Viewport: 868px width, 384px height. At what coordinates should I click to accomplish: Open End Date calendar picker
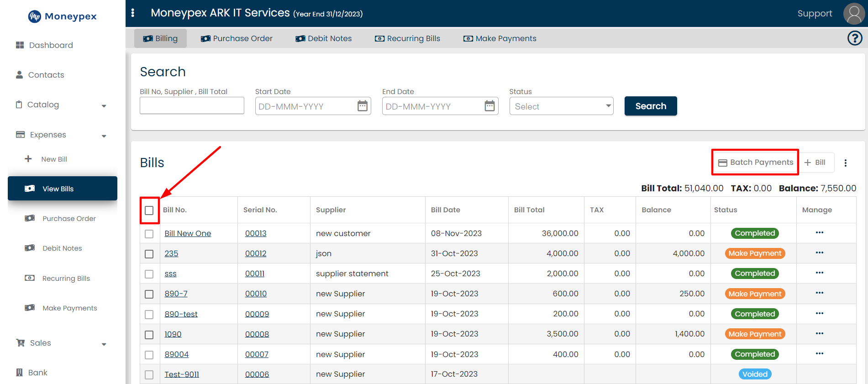tap(489, 106)
